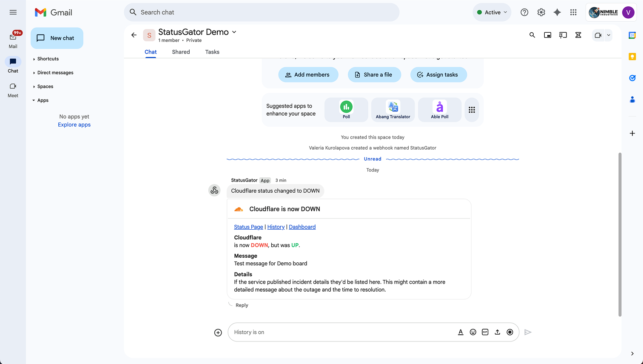
Task: Open Contacts side panel
Action: coord(632,100)
